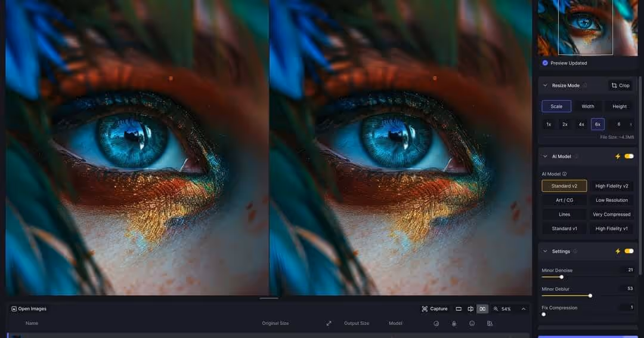
Task: Click the Fix Compression slider handle
Action: (x=544, y=315)
